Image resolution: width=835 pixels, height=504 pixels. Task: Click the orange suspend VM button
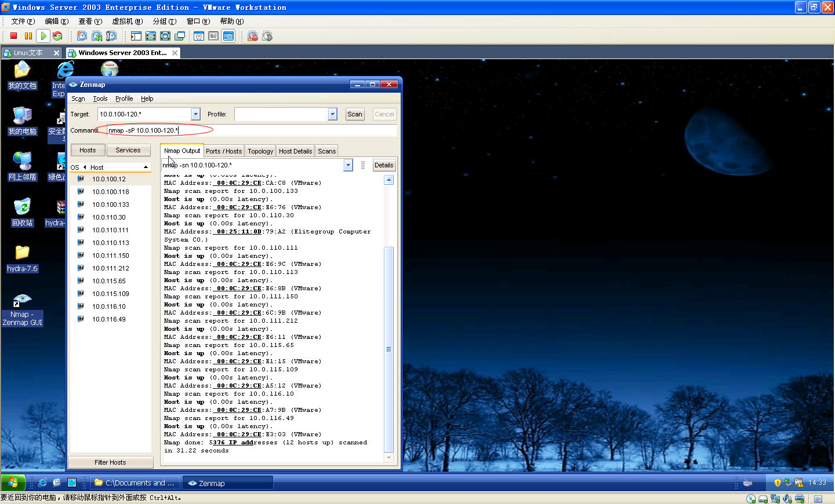[28, 36]
